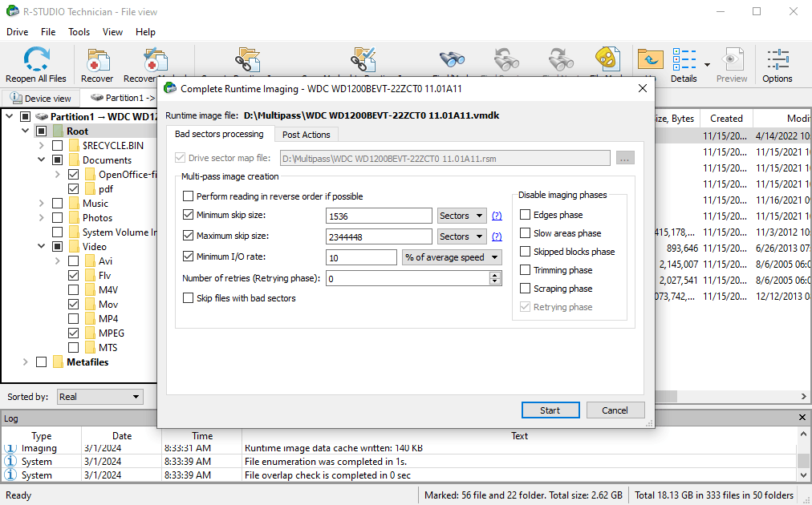Image resolution: width=812 pixels, height=505 pixels.
Task: Click the Up folder toolbar icon
Action: (651, 59)
